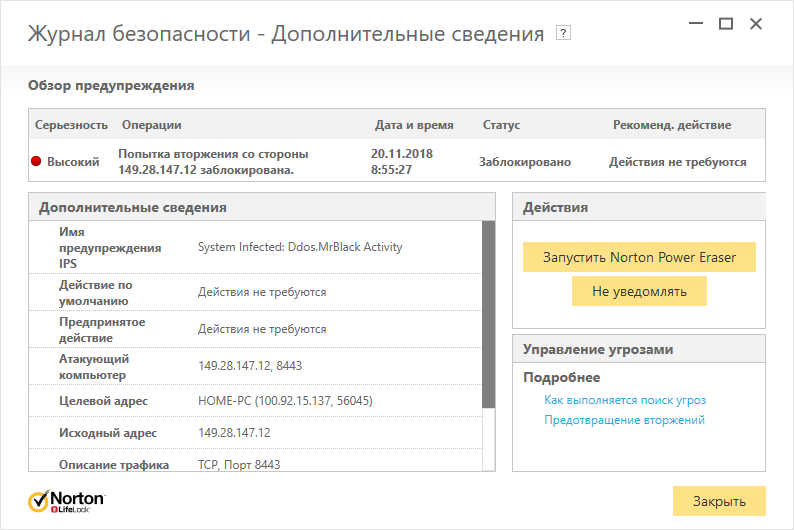Image resolution: width=794 pixels, height=530 pixels.
Task: Maximize the security log window
Action: [x=726, y=23]
